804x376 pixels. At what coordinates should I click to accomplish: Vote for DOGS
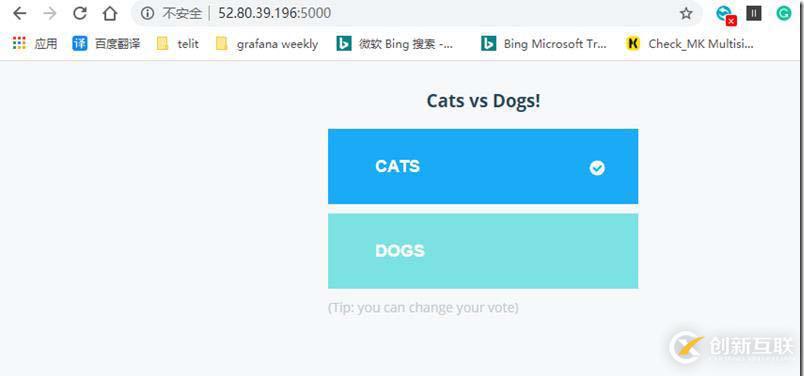(x=483, y=251)
